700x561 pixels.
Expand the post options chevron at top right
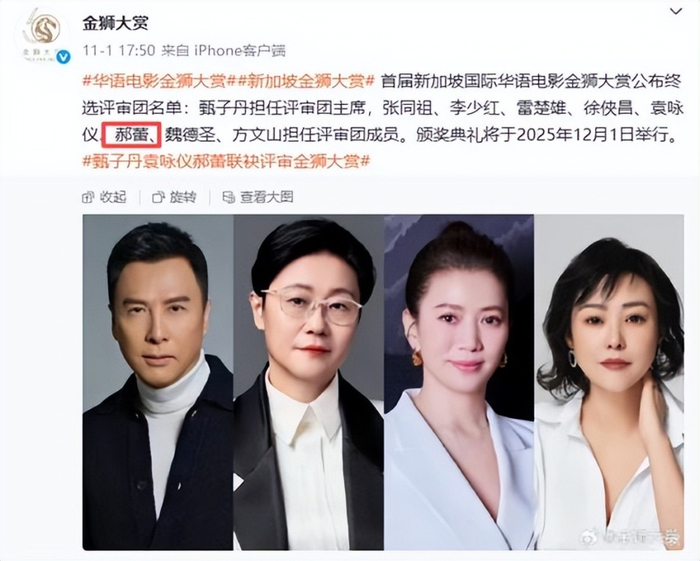coord(676,11)
